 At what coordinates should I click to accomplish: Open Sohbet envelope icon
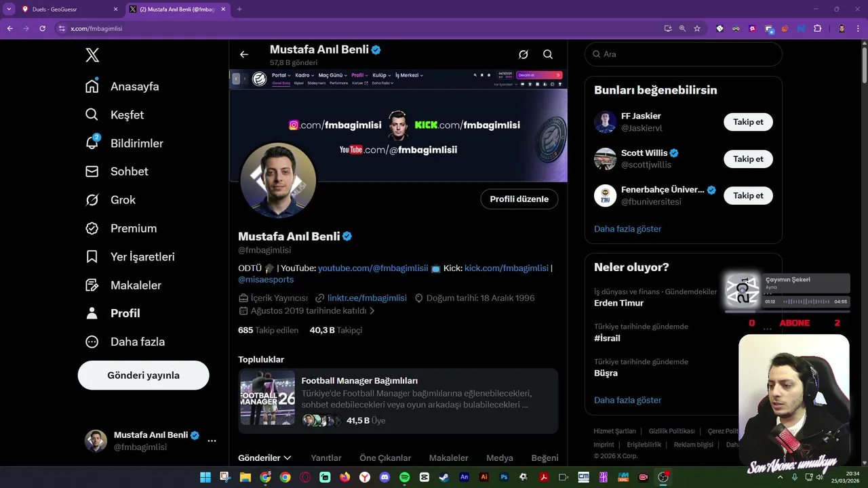92,171
